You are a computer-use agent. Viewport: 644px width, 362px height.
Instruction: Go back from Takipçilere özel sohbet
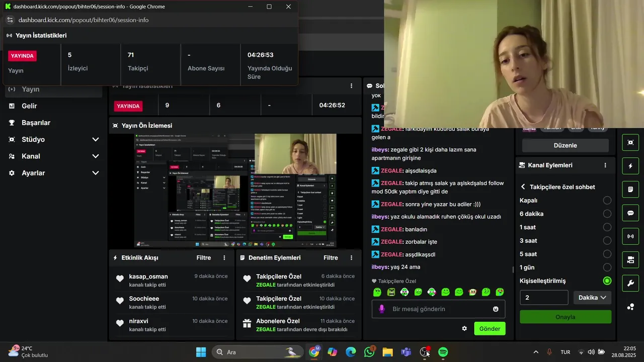[x=523, y=187]
